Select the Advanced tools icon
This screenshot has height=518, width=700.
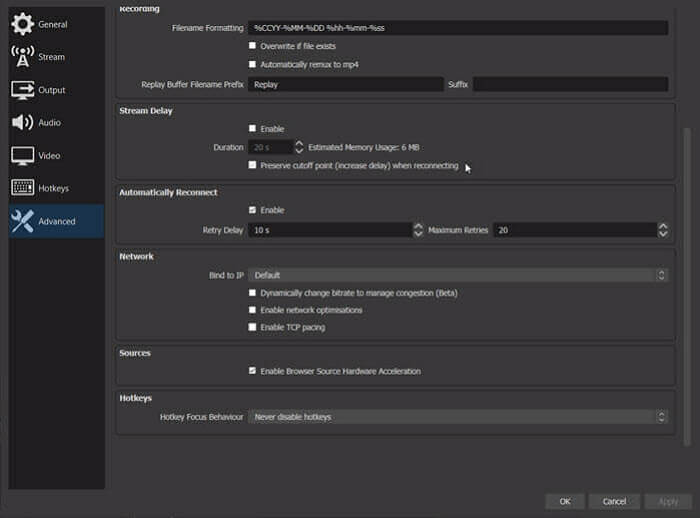click(x=22, y=221)
